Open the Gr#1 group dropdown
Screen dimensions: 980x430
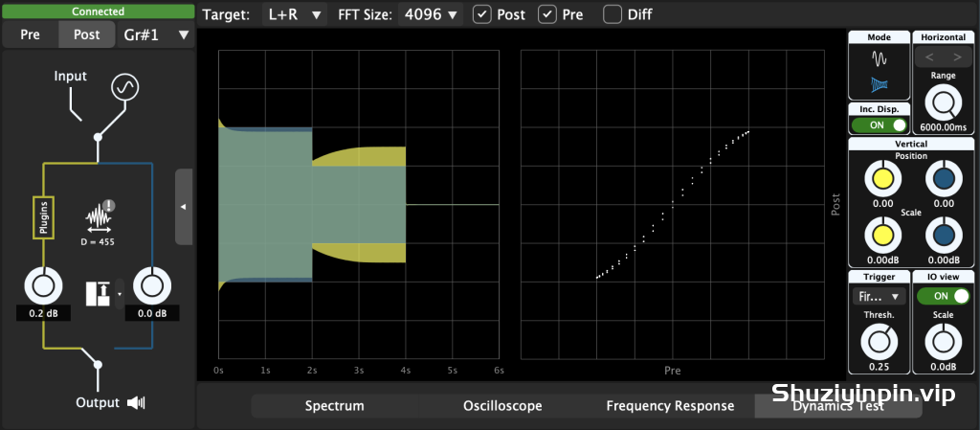(154, 35)
